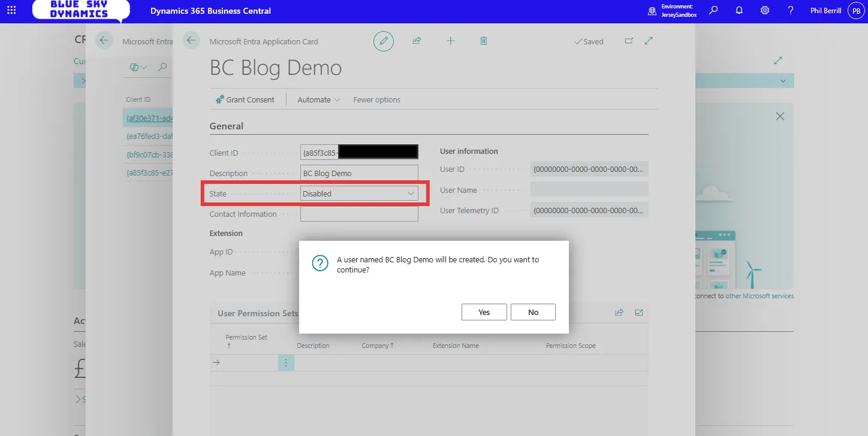Close the background banner with X
The image size is (868, 436).
pos(780,117)
